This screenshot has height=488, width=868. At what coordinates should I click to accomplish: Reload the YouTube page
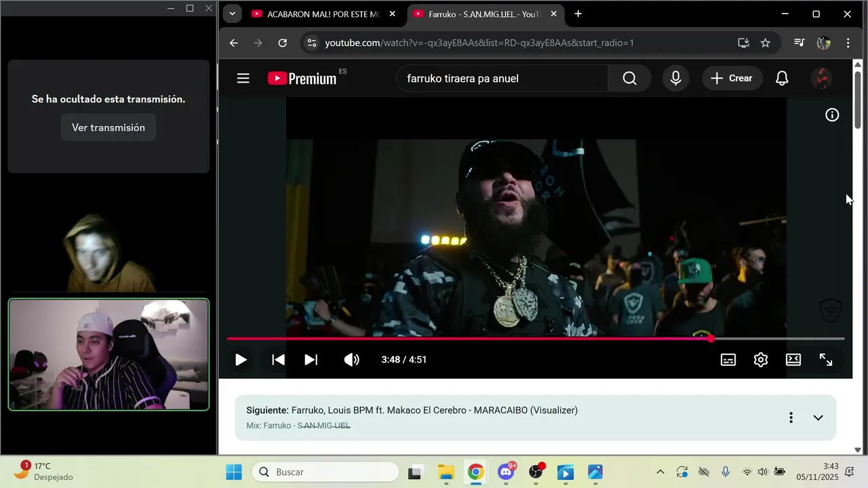pyautogui.click(x=282, y=43)
